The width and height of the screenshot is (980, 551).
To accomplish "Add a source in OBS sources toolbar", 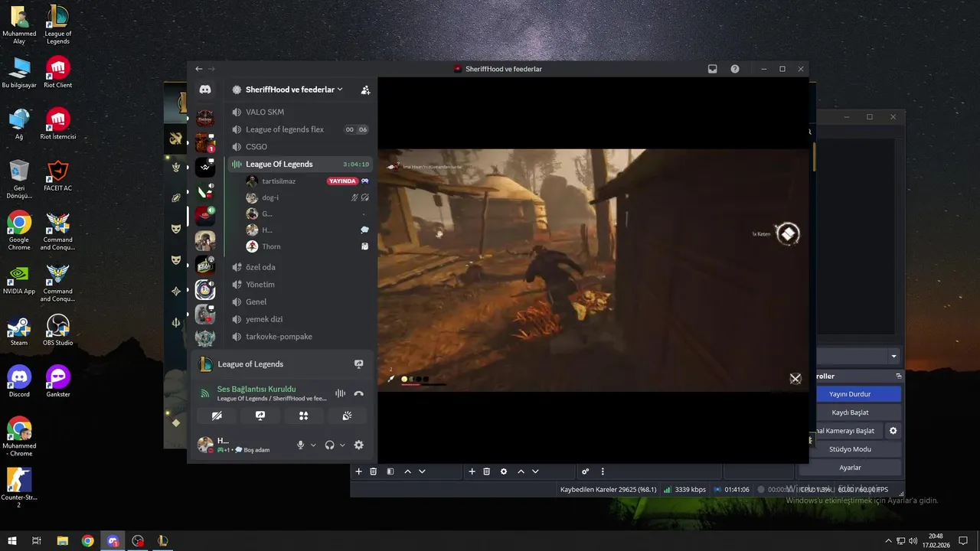I will (472, 471).
